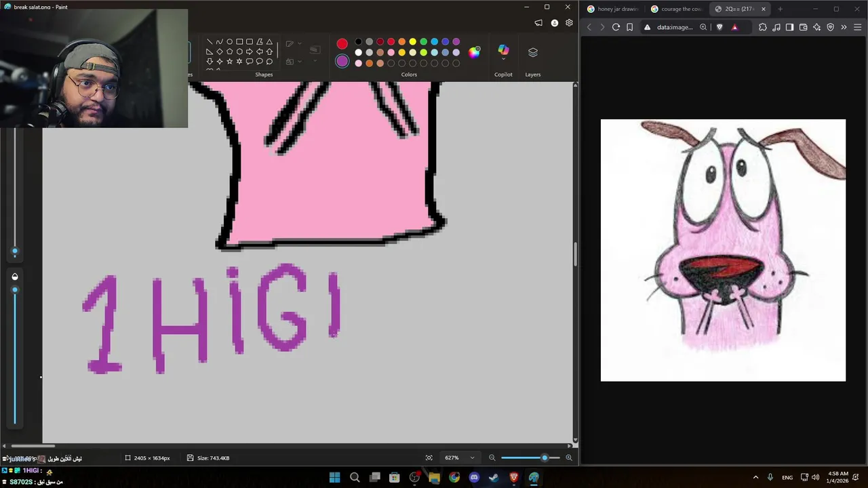Click the Paint vertical scrollbar thumb
Image resolution: width=868 pixels, height=488 pixels.
575,255
